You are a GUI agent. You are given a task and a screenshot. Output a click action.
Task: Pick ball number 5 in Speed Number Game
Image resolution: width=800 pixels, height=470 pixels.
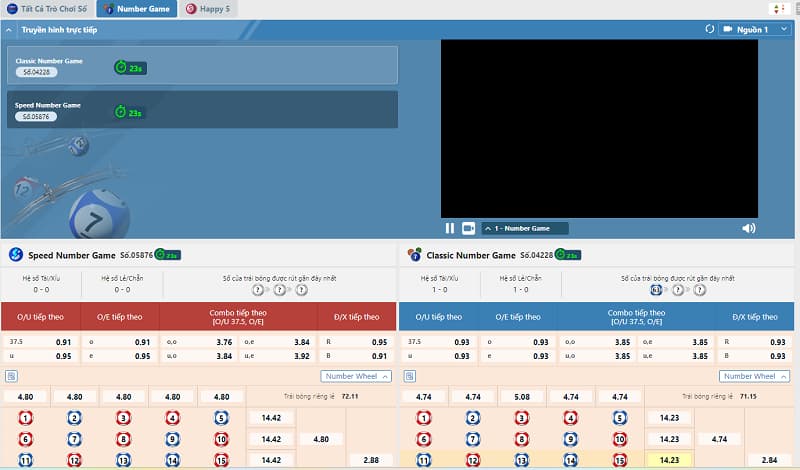point(221,418)
